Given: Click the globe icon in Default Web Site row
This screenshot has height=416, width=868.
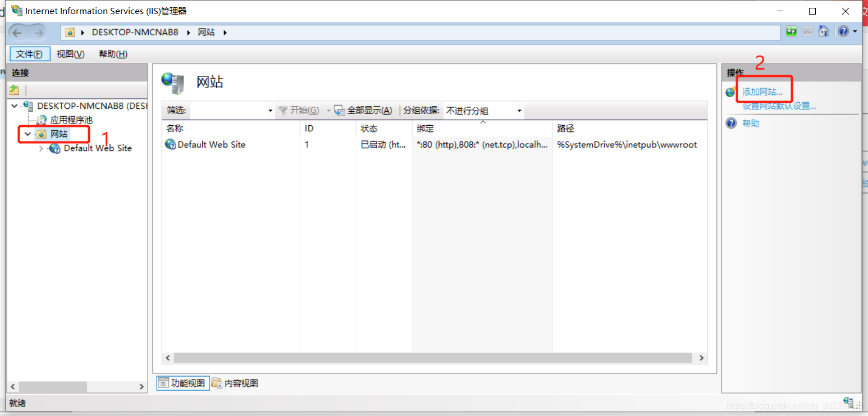Looking at the screenshot, I should click(171, 144).
